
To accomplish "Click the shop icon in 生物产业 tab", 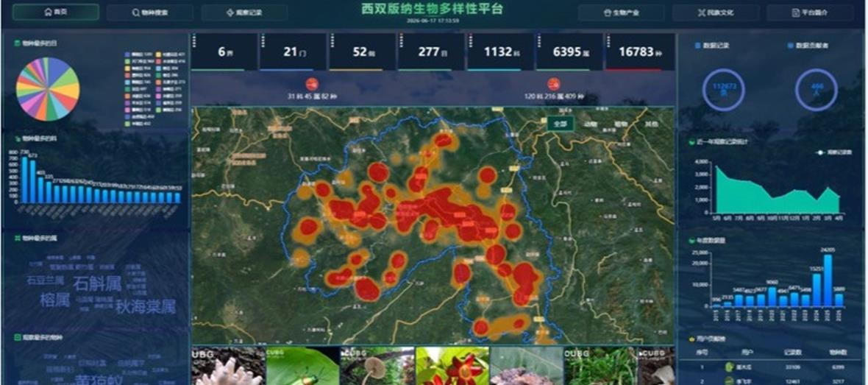I will click(607, 13).
